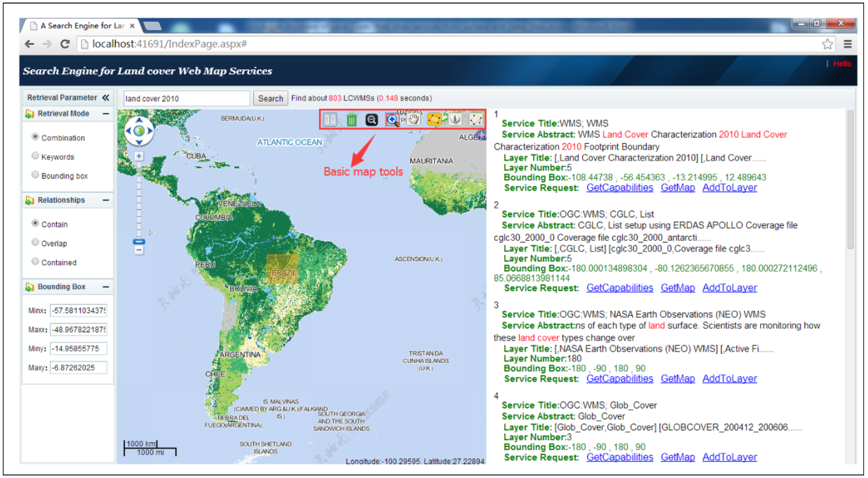This screenshot has width=868, height=478.
Task: Choose the yellow polygon draw tool
Action: pos(434,120)
